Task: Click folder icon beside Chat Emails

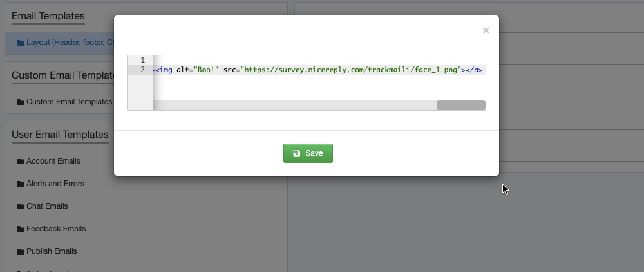Action: [21, 207]
